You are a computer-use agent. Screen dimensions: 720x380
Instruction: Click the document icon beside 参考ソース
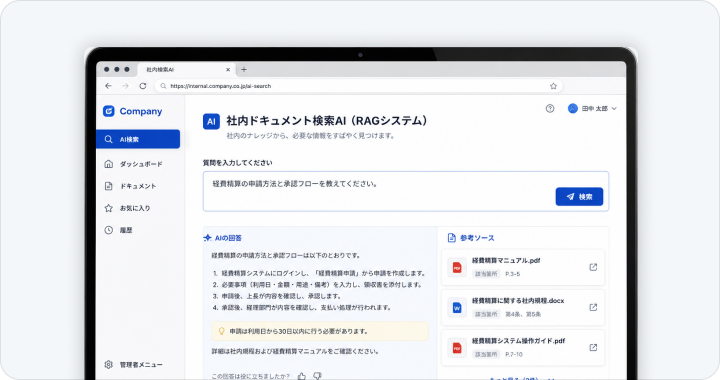(x=452, y=238)
